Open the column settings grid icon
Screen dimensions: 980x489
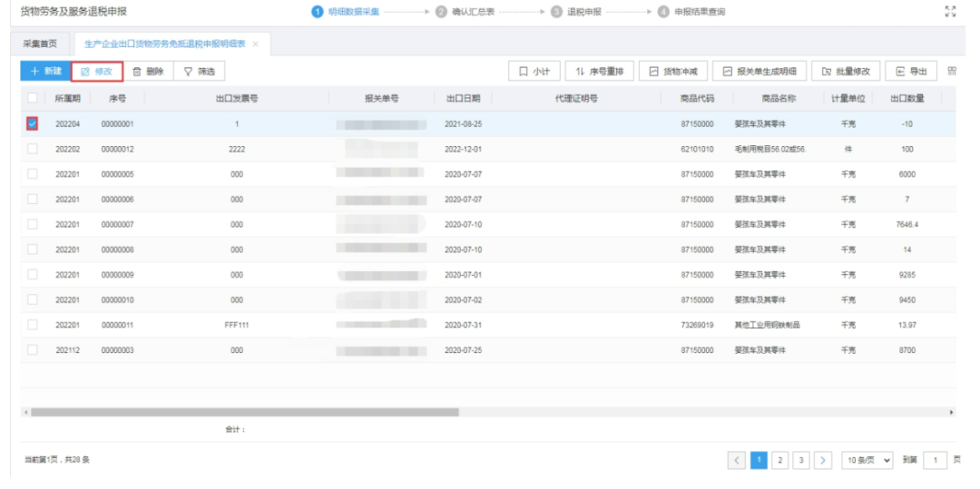pos(951,71)
